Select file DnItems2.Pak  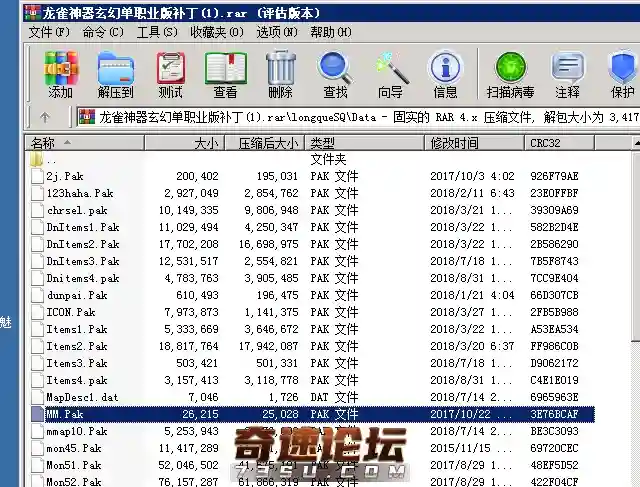tap(83, 244)
